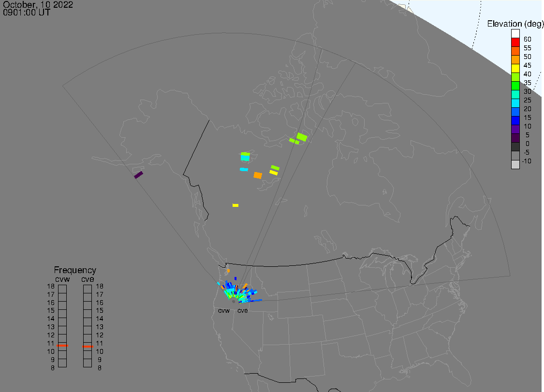Screen dimensions: 544x392
Task: Pick the cyan swatch in Elevation legend
Action: tap(515, 103)
